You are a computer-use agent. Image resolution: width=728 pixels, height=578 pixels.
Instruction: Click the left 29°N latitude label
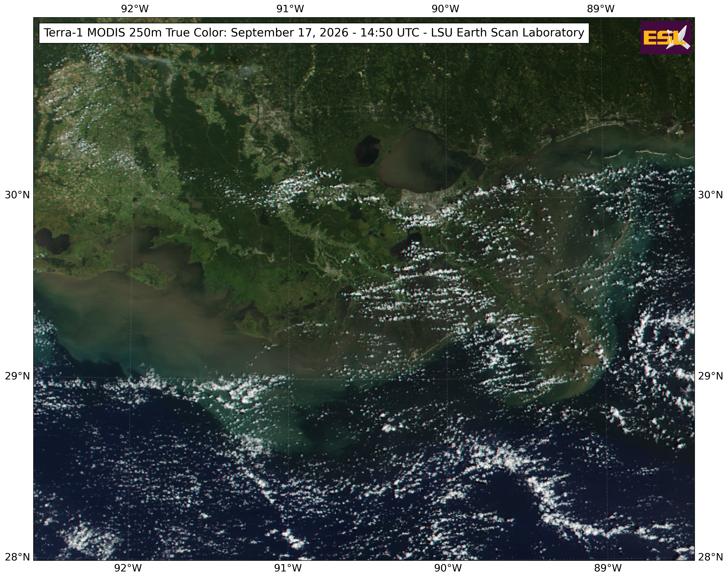click(x=17, y=376)
